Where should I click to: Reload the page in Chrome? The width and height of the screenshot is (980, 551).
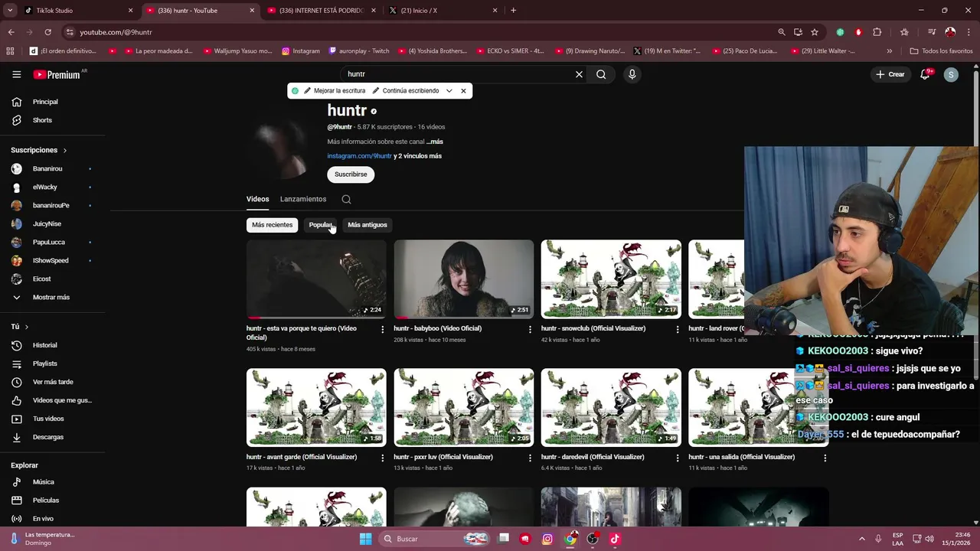click(47, 32)
